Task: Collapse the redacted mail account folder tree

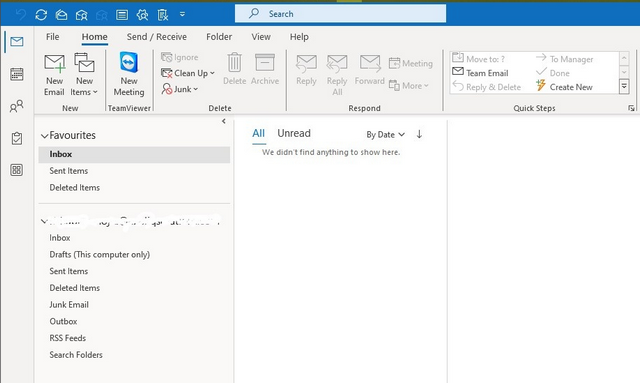Action: 44,221
